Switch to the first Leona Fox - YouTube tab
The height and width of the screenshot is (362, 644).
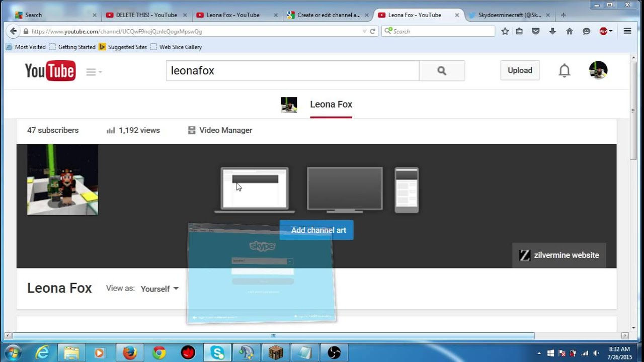point(236,15)
